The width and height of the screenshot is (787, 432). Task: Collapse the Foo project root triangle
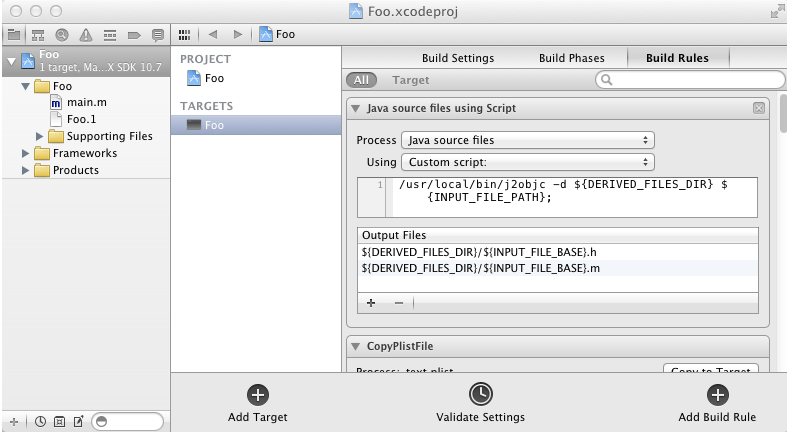click(x=12, y=61)
